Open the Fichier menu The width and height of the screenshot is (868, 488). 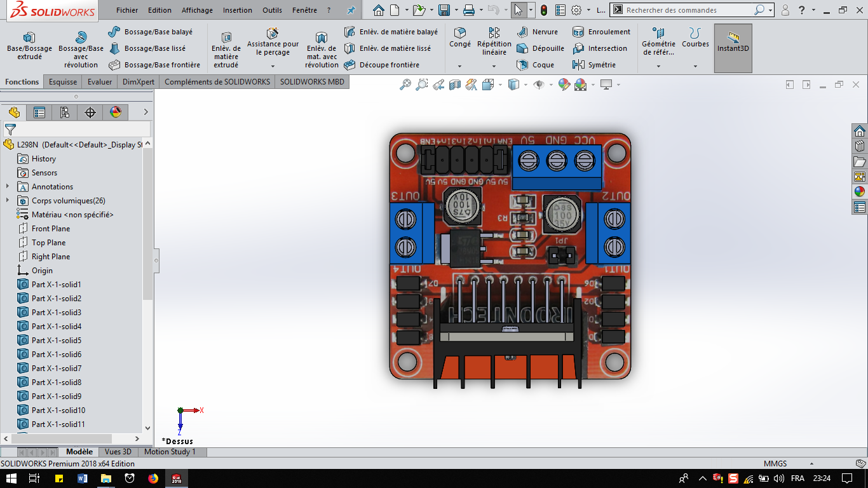(x=127, y=10)
